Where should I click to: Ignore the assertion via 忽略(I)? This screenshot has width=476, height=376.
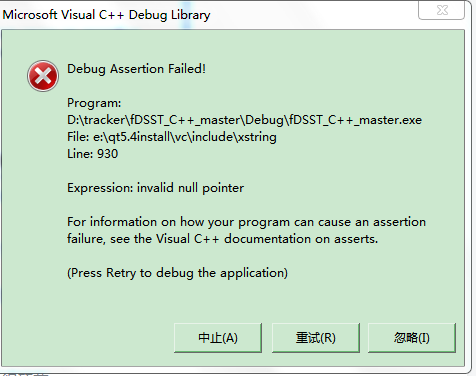412,338
